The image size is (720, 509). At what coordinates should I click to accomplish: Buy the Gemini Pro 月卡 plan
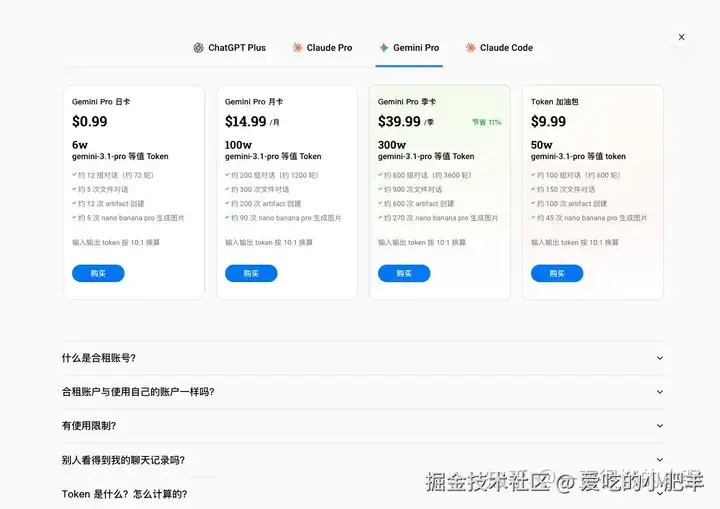[x=251, y=273]
